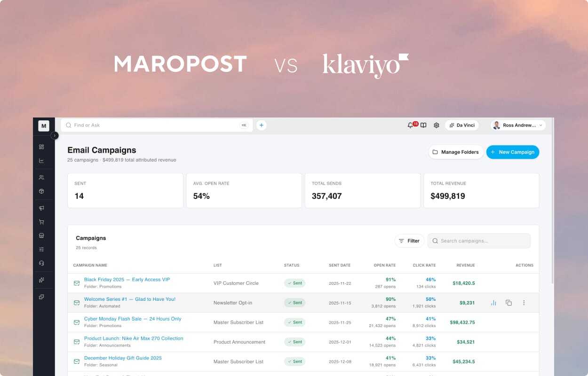Image resolution: width=588 pixels, height=376 pixels.
Task: Click the STATUS column header
Action: (292, 265)
